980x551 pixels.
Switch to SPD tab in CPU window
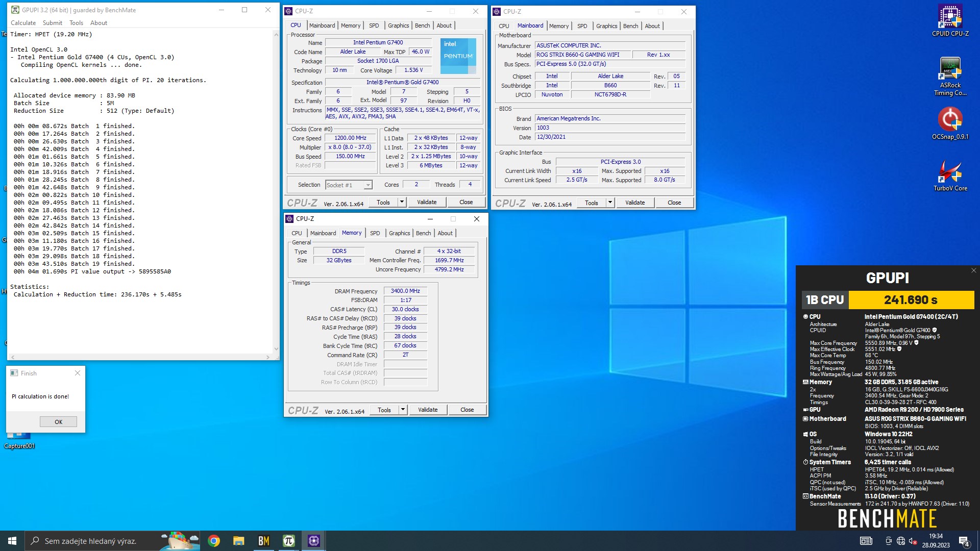pos(374,26)
